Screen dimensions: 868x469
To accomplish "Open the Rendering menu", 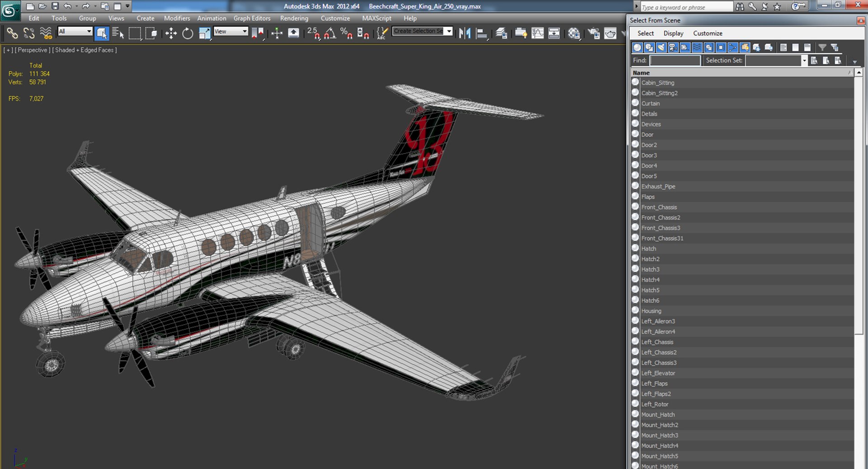I will pyautogui.click(x=294, y=18).
